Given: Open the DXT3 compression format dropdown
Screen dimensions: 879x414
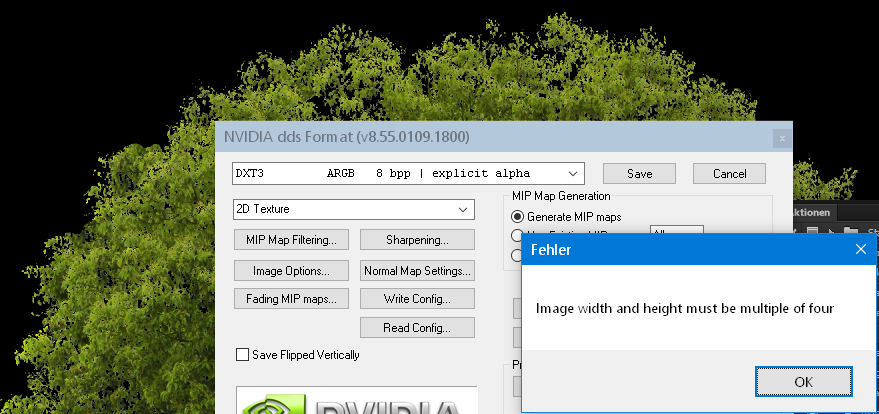Looking at the screenshot, I should 408,174.
